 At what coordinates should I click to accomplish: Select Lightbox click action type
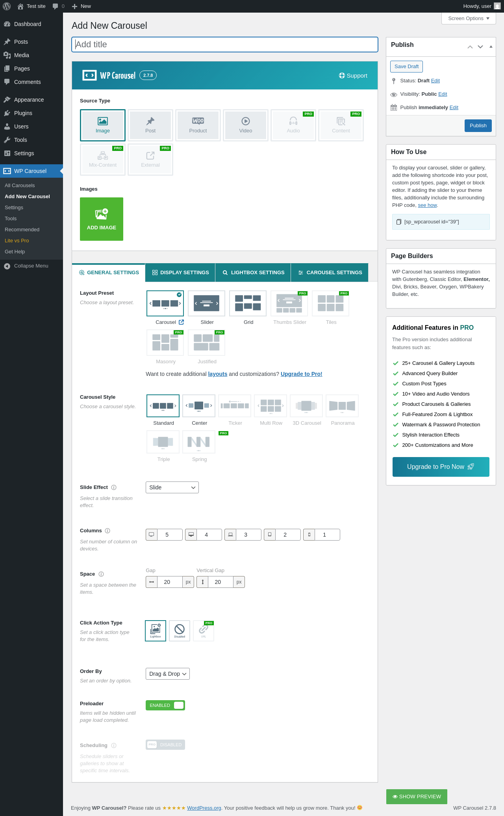156,631
